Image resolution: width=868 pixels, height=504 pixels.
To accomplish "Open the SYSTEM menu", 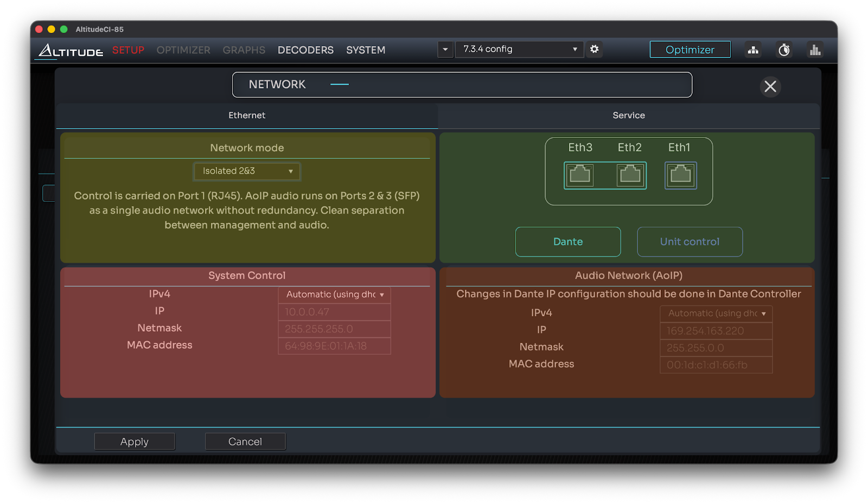I will pyautogui.click(x=366, y=50).
